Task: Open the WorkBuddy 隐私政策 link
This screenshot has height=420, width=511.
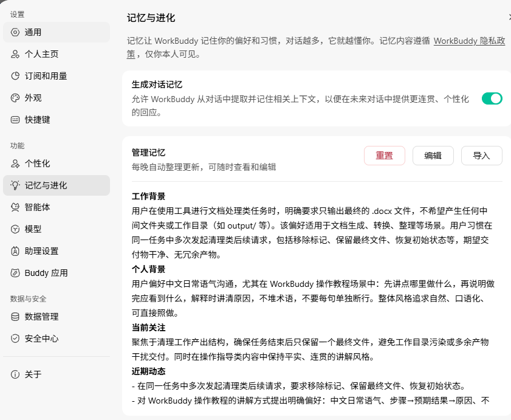Action: (x=469, y=41)
